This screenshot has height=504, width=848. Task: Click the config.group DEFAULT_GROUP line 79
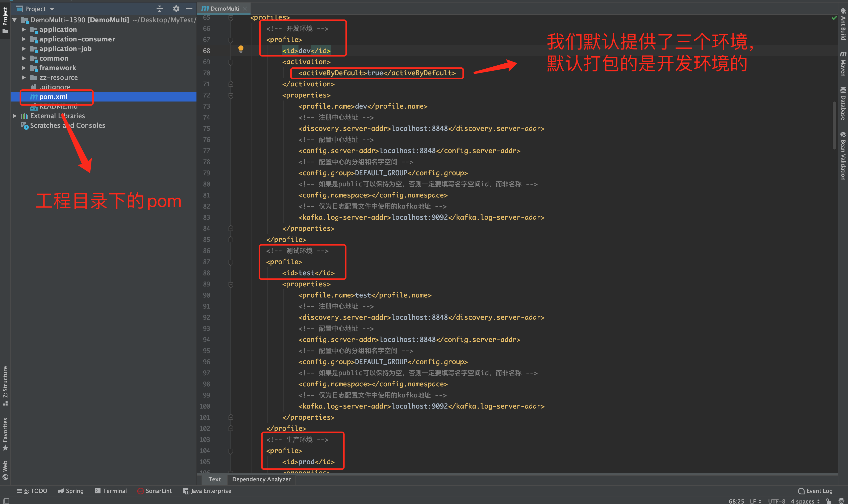(x=383, y=173)
